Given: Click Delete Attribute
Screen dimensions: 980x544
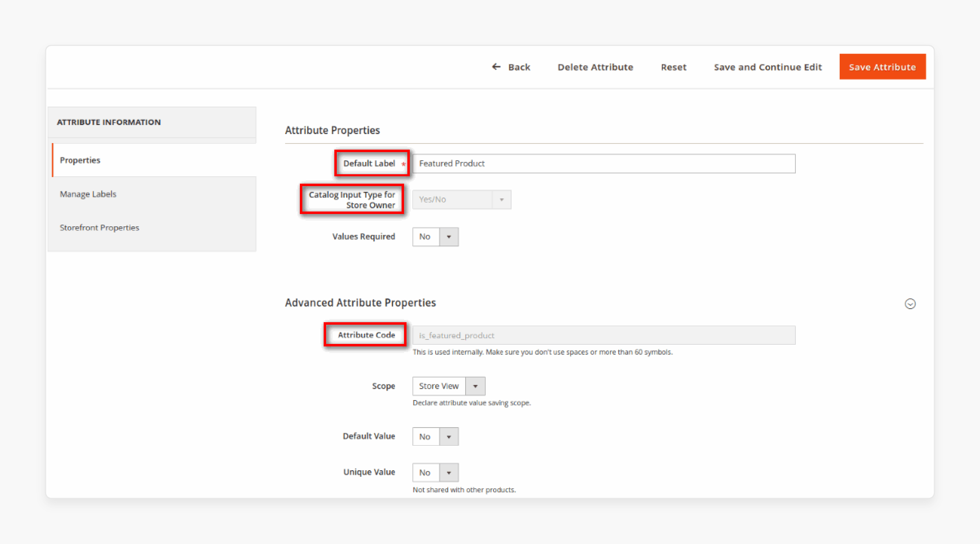Looking at the screenshot, I should [595, 67].
